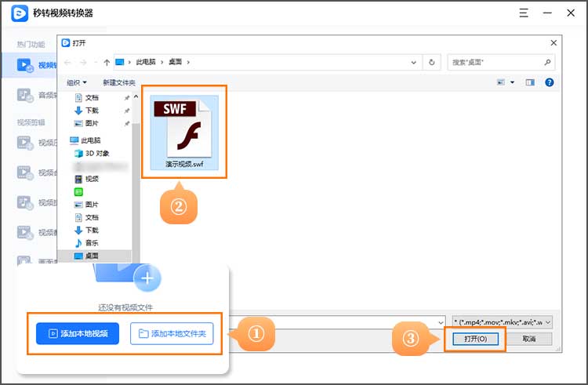Open the file type filter dropdown
The width and height of the screenshot is (588, 385).
pos(503,321)
